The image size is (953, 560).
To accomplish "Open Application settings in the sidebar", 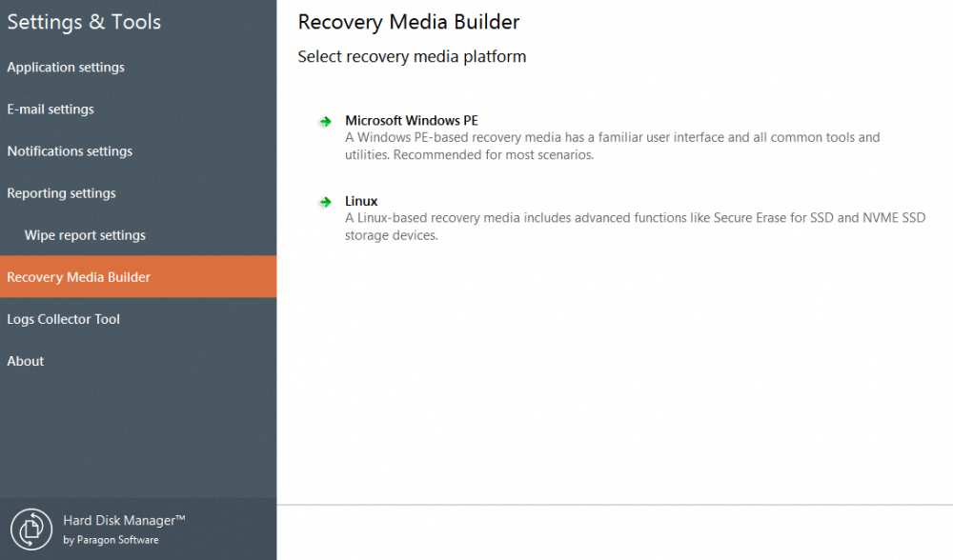I will (x=66, y=67).
